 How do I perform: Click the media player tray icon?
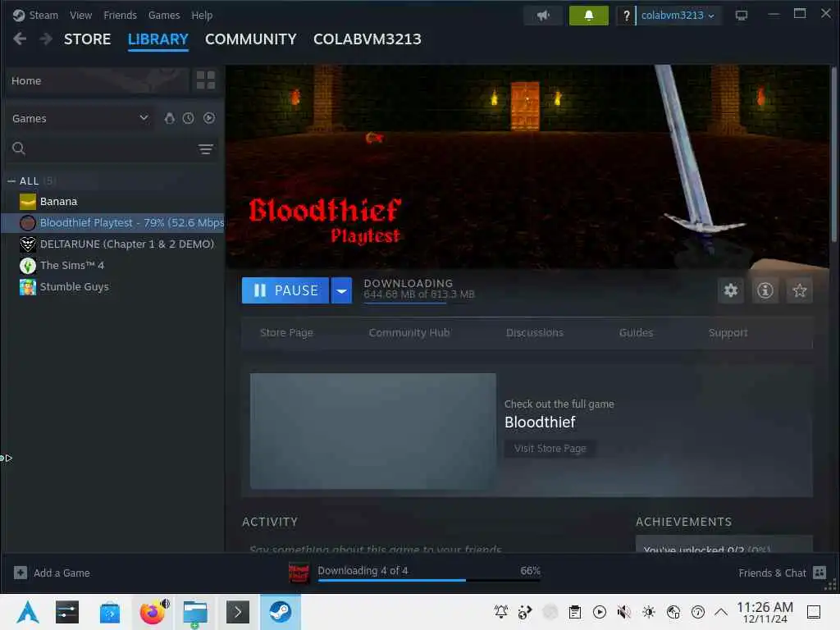click(600, 612)
